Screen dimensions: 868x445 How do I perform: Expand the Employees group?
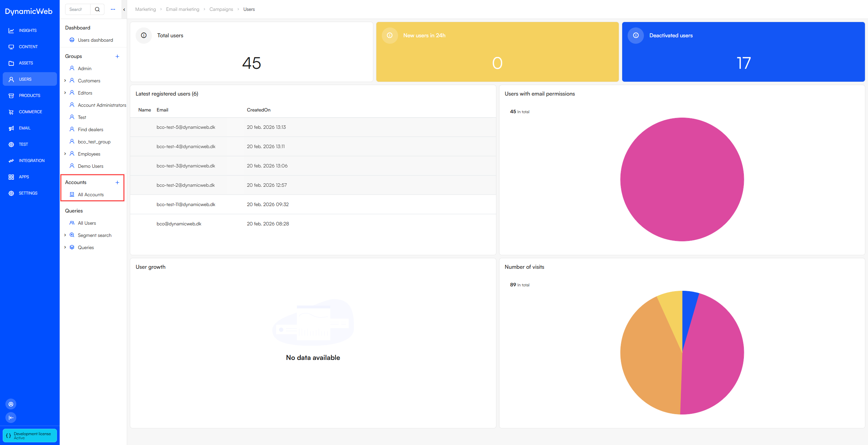(x=65, y=154)
